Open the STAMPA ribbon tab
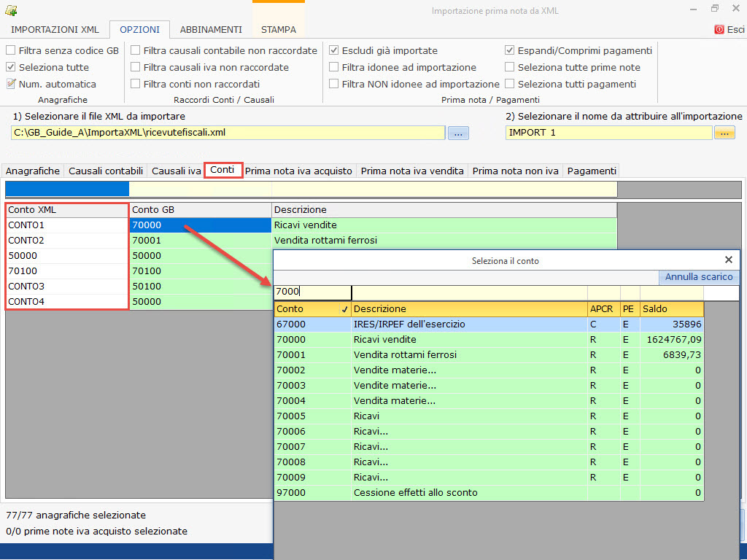 coord(279,30)
